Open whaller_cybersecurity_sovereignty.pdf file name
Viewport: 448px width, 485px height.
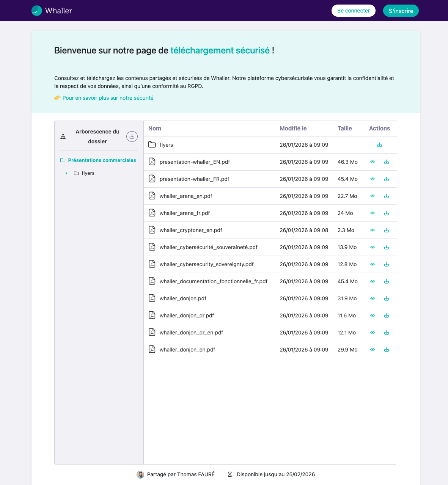pos(206,264)
